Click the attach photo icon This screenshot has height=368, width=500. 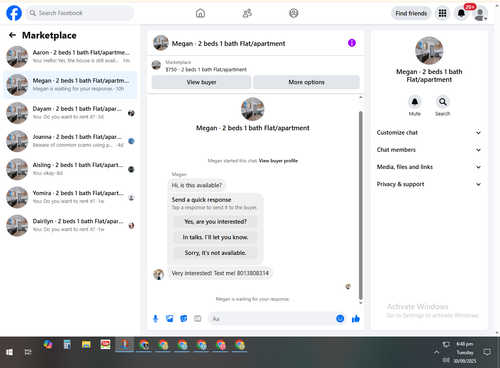tap(170, 319)
